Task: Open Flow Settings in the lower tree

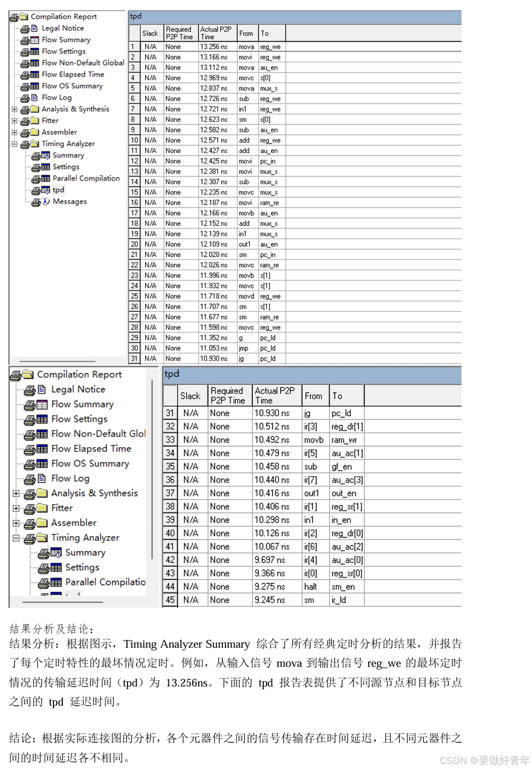Action: point(79,419)
